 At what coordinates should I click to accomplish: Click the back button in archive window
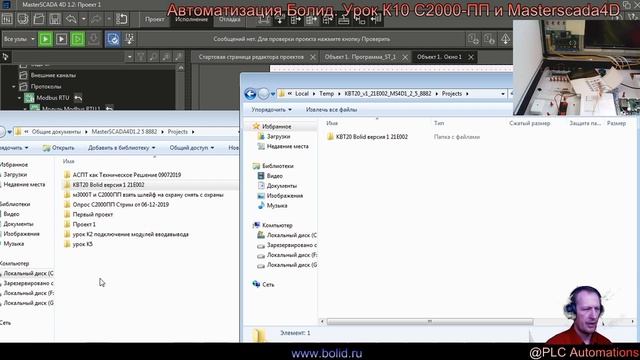250,94
